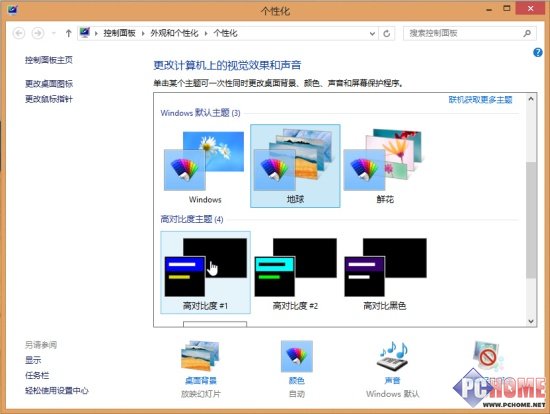Viewport: 550px width, 414px height.
Task: Click the window system icon in title bar
Action: (12, 10)
